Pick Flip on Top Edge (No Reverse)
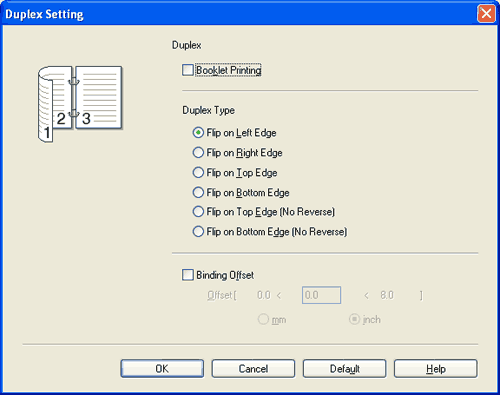Viewport: 500px width, 395px height. point(198,212)
